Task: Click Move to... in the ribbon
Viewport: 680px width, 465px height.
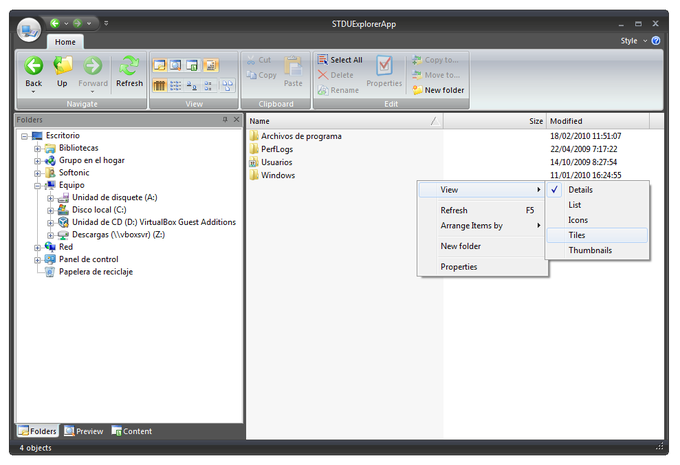Action: coord(436,75)
